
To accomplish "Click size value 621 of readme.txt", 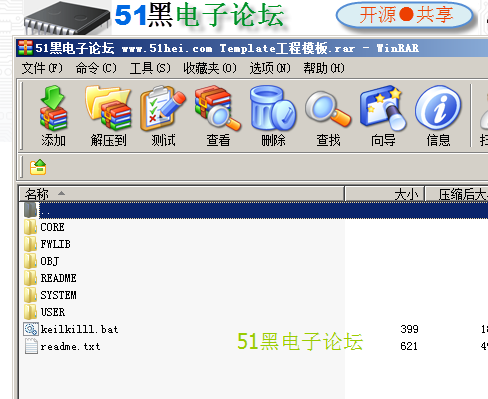I will [409, 346].
